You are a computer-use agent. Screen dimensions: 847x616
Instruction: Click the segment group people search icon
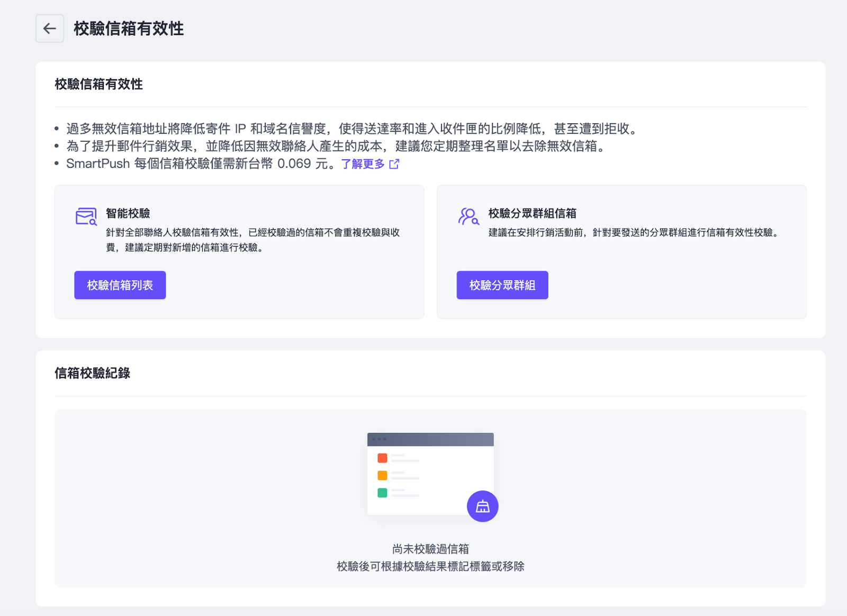468,216
